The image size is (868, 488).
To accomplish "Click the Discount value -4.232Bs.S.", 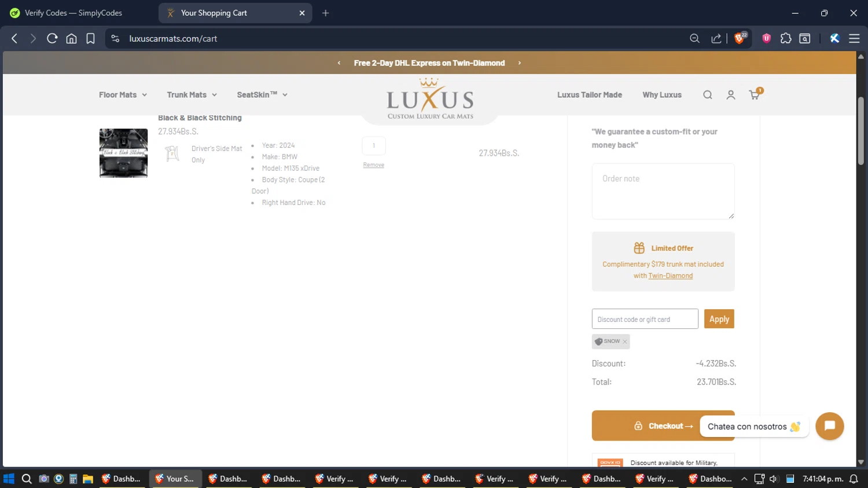I will coord(716,364).
